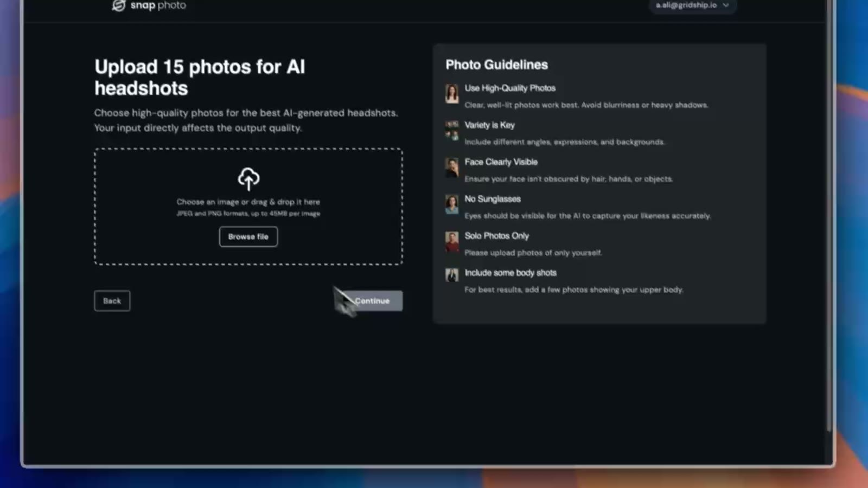Open the a.ali@gridship.io account dropdown
The width and height of the screenshot is (868, 488).
692,5
